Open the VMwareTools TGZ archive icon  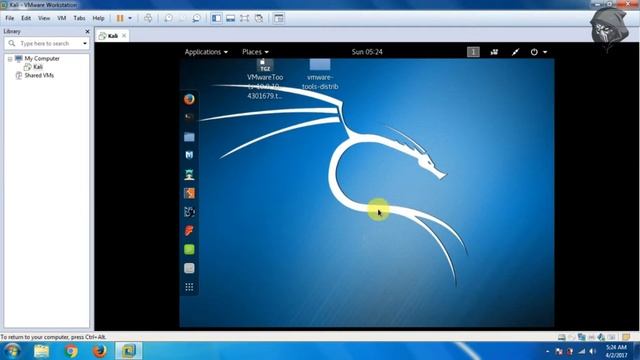coord(265,65)
